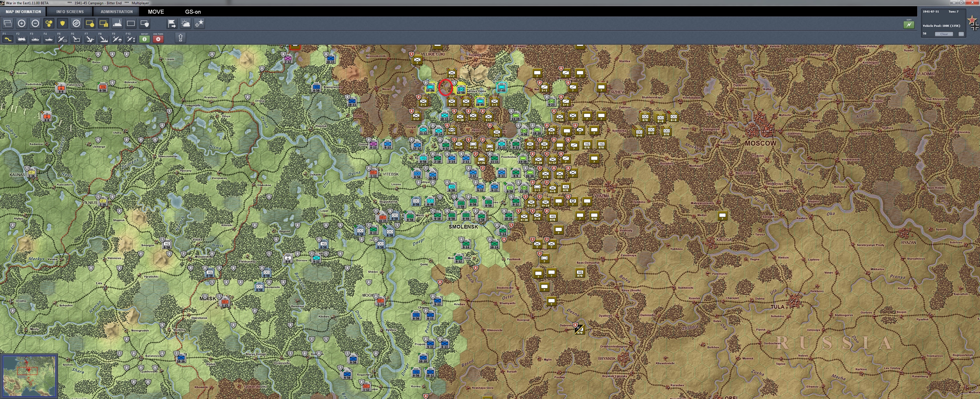Click the red END TURN button
The height and width of the screenshot is (399, 980).
pyautogui.click(x=158, y=39)
